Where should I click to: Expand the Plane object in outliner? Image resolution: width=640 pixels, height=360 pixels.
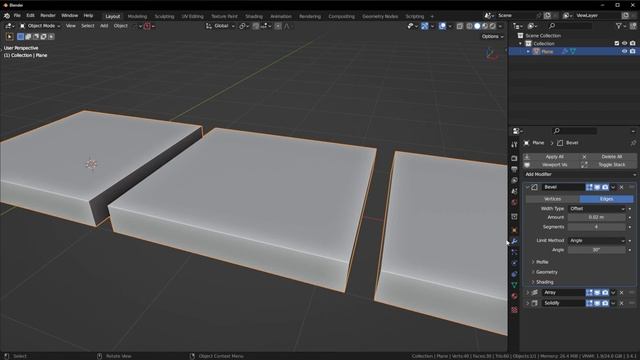click(528, 52)
